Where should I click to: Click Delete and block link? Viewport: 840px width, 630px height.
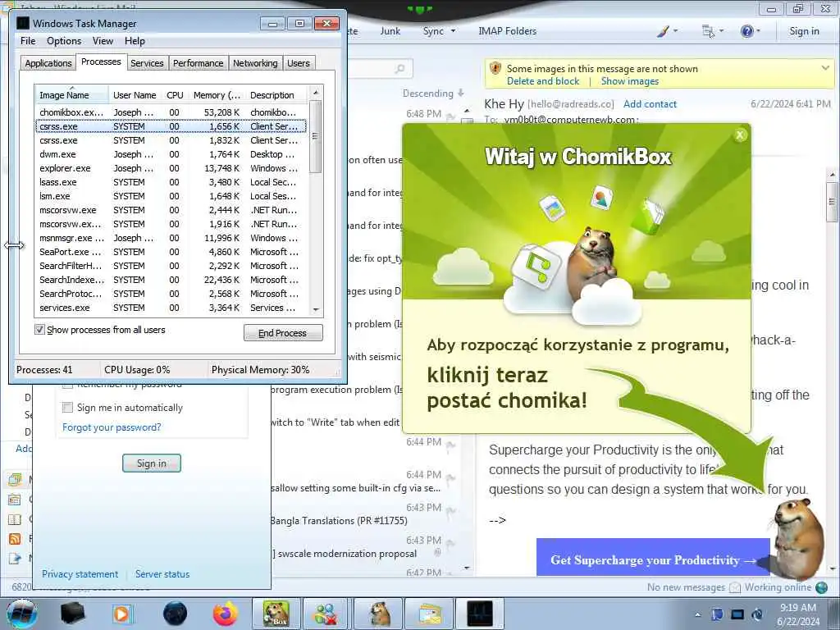(x=543, y=81)
